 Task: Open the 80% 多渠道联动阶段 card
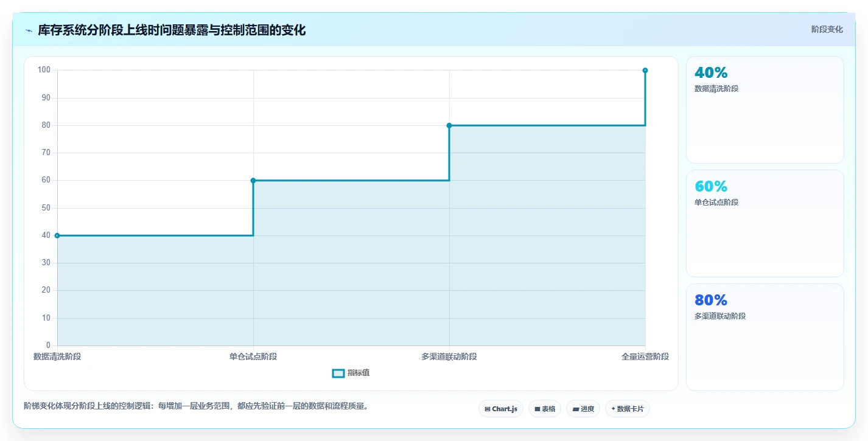pyautogui.click(x=765, y=337)
